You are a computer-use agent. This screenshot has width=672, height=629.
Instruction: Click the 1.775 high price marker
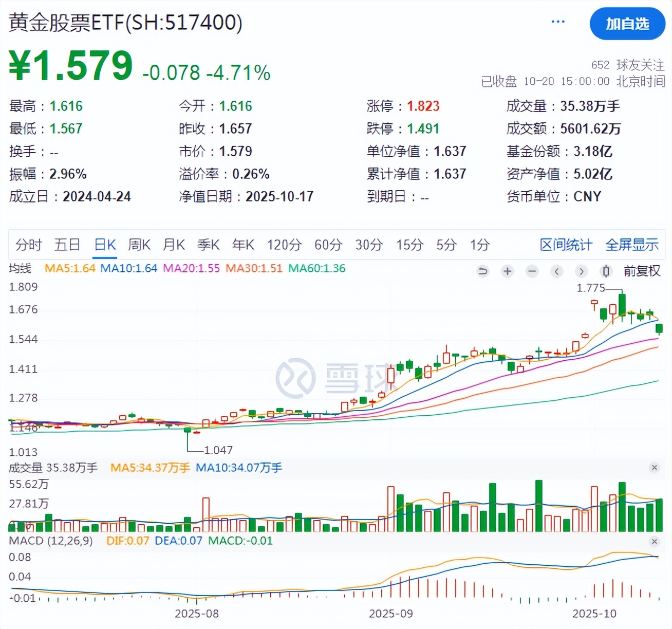(x=591, y=288)
